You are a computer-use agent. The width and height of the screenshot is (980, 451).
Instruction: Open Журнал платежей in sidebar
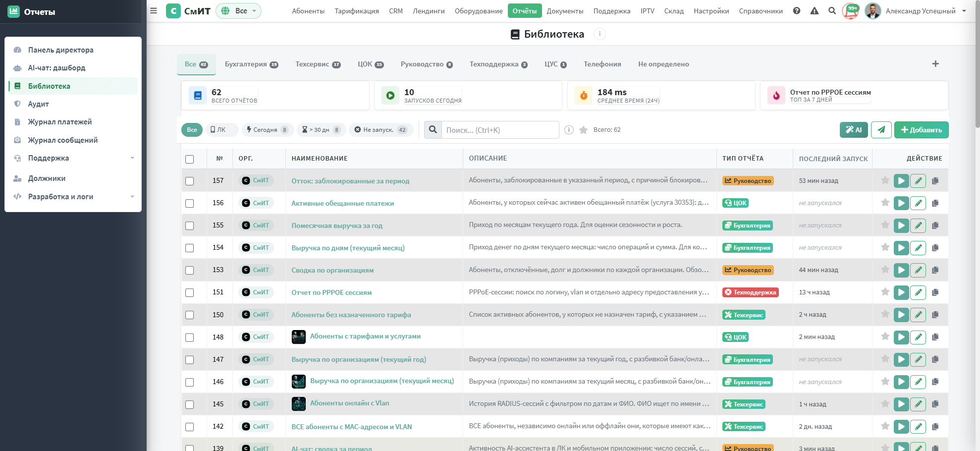pos(73,122)
